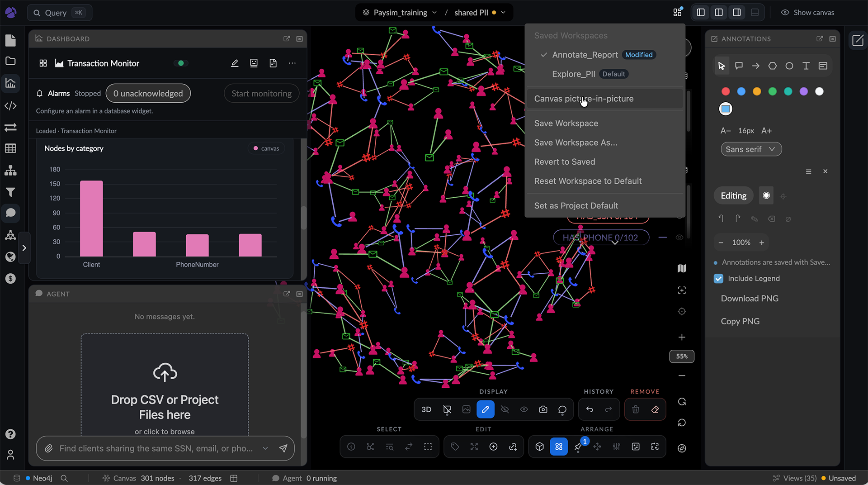
Task: Click the Start monitoring button
Action: (261, 94)
